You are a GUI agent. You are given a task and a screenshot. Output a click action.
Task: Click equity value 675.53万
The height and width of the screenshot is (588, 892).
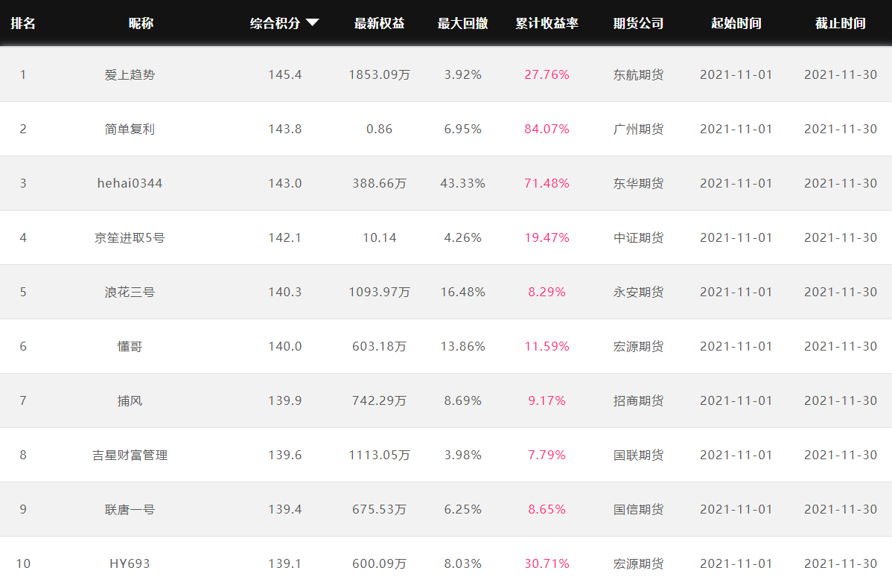click(380, 509)
